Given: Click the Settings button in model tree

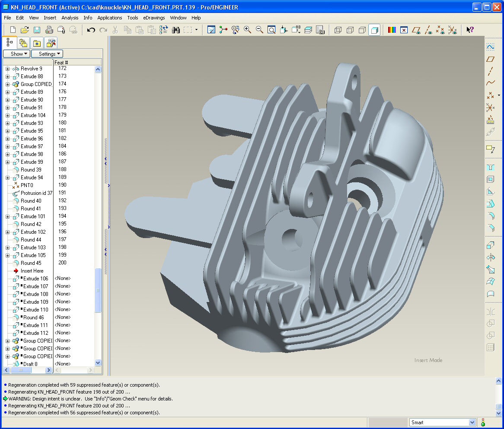Looking at the screenshot, I should 47,54.
